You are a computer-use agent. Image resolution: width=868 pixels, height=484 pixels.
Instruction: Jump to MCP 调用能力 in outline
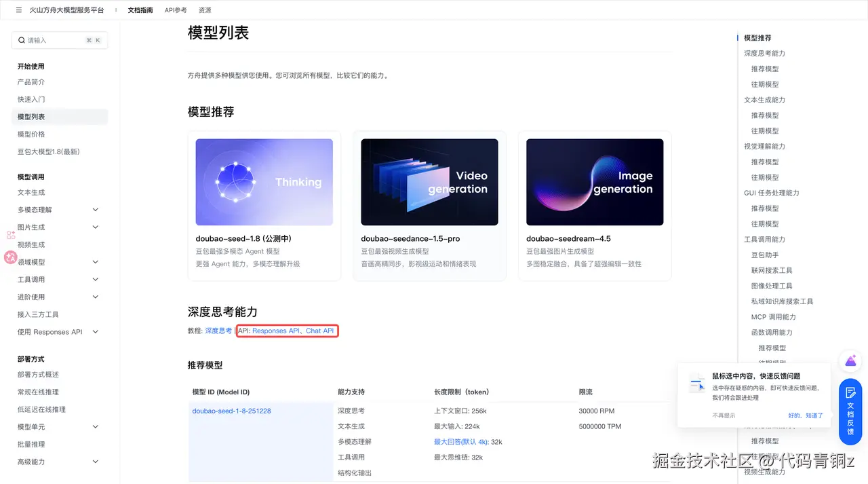tap(774, 317)
